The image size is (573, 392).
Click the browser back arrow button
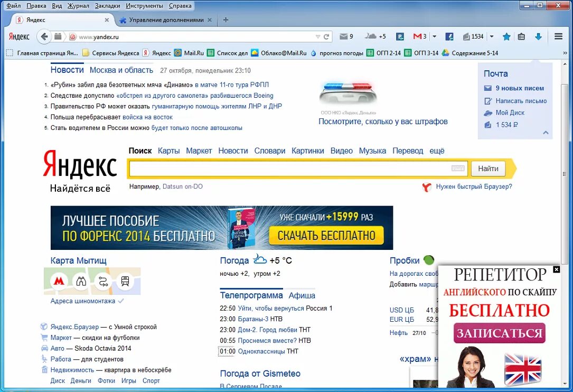coord(44,36)
